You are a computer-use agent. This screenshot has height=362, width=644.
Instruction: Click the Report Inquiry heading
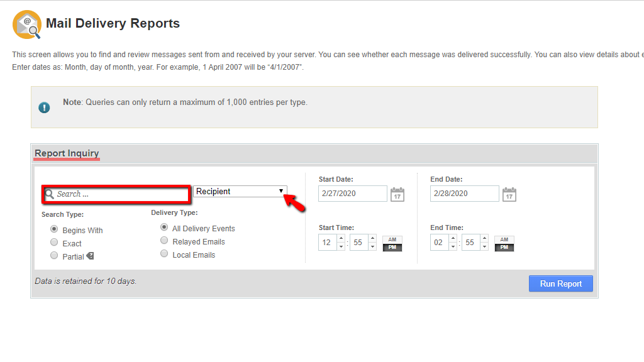click(x=67, y=153)
